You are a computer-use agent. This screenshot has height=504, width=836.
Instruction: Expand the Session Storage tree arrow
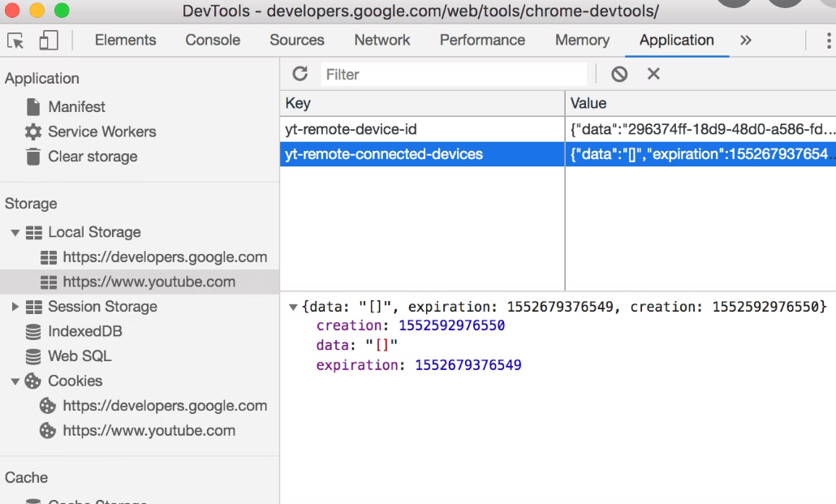pyautogui.click(x=15, y=307)
